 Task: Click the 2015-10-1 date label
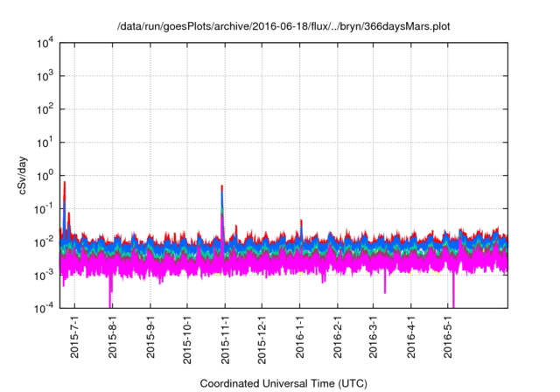pyautogui.click(x=187, y=339)
